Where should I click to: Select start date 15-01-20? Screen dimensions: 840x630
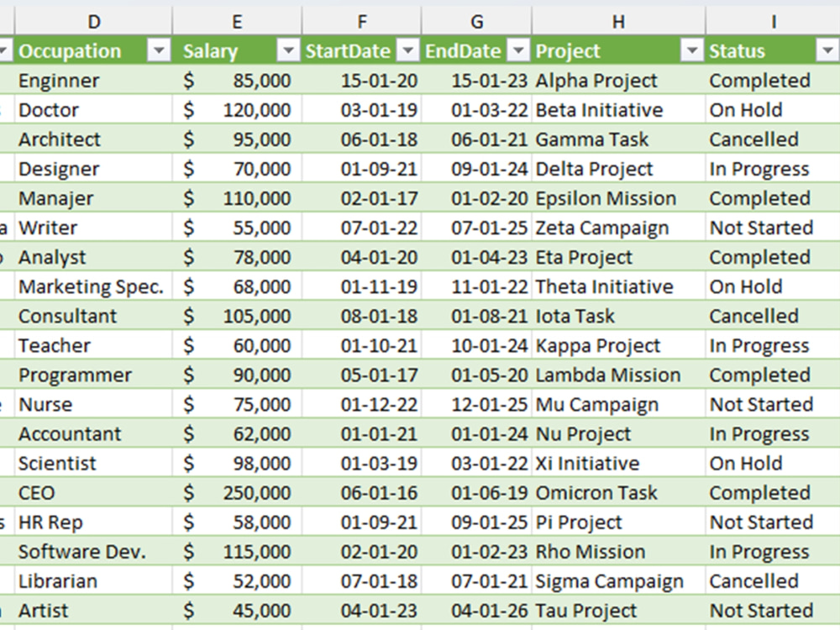click(x=361, y=81)
